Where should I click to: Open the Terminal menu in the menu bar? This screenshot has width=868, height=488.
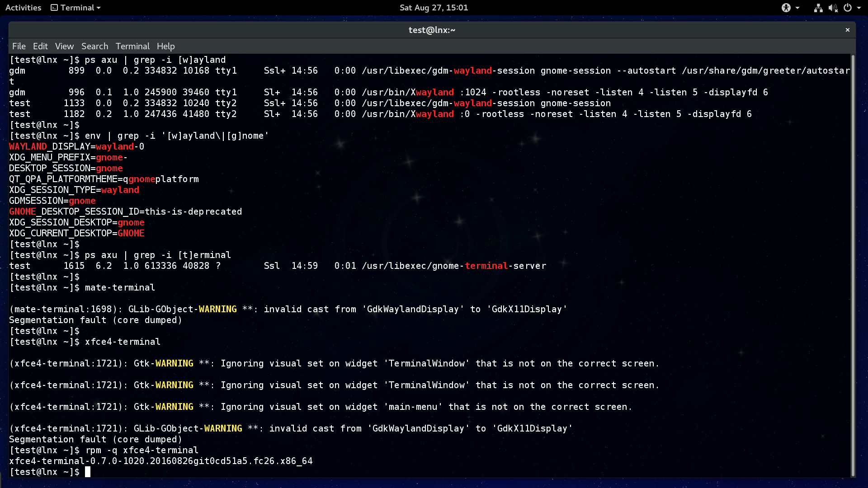pos(132,46)
